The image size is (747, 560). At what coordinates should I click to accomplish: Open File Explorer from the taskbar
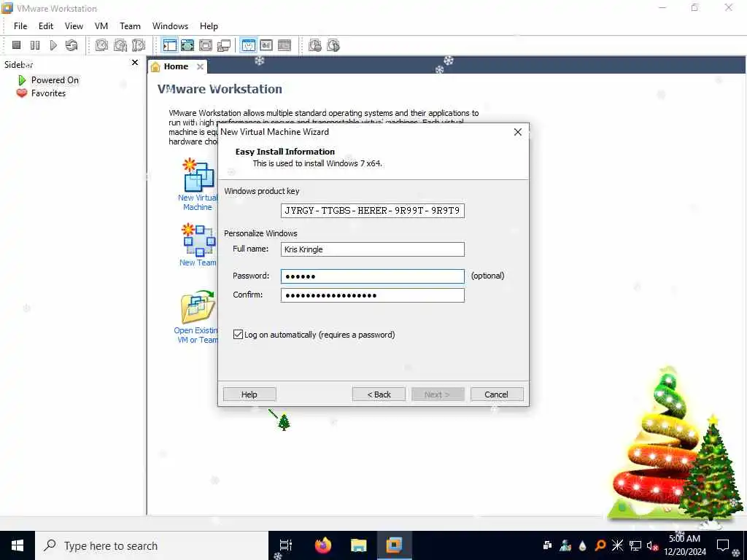(358, 545)
